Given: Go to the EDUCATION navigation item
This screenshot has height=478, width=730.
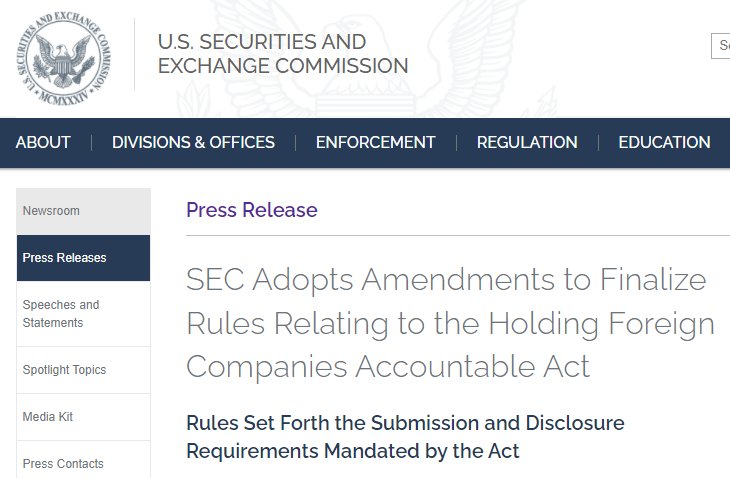Looking at the screenshot, I should click(664, 142).
